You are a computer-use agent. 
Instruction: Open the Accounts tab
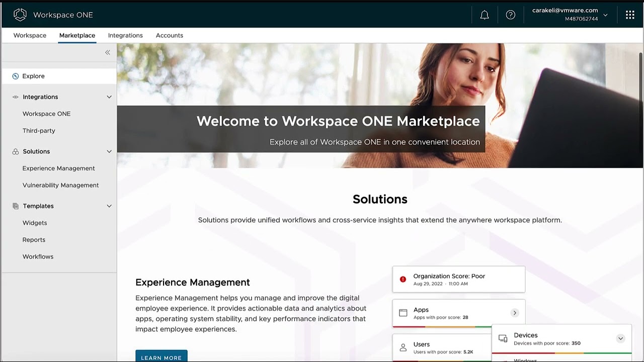click(x=170, y=36)
